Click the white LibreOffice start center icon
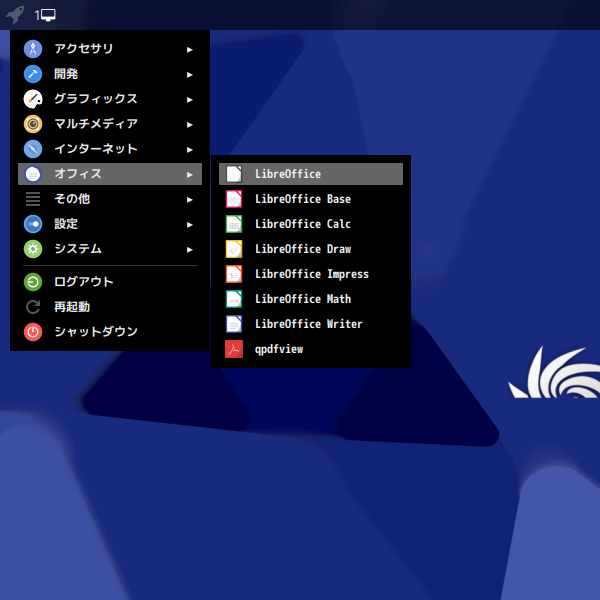This screenshot has width=600, height=600. click(x=234, y=174)
